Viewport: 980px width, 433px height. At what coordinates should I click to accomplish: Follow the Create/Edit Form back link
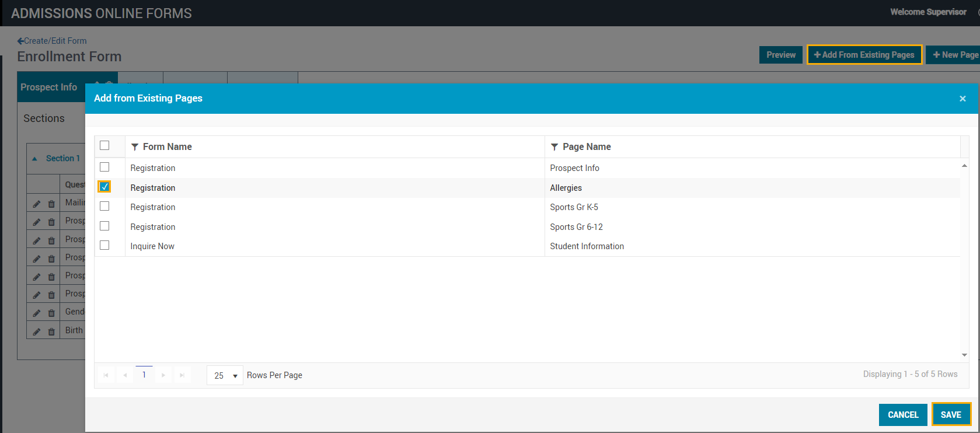[x=52, y=41]
